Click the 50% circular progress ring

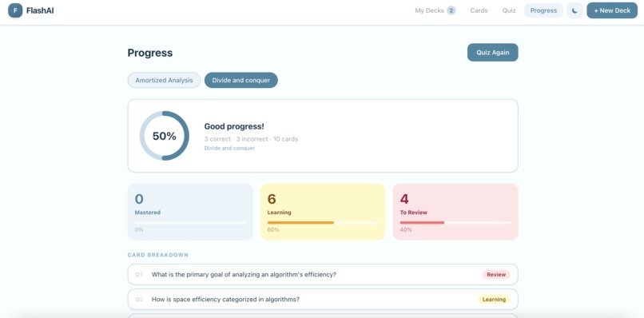tap(165, 136)
